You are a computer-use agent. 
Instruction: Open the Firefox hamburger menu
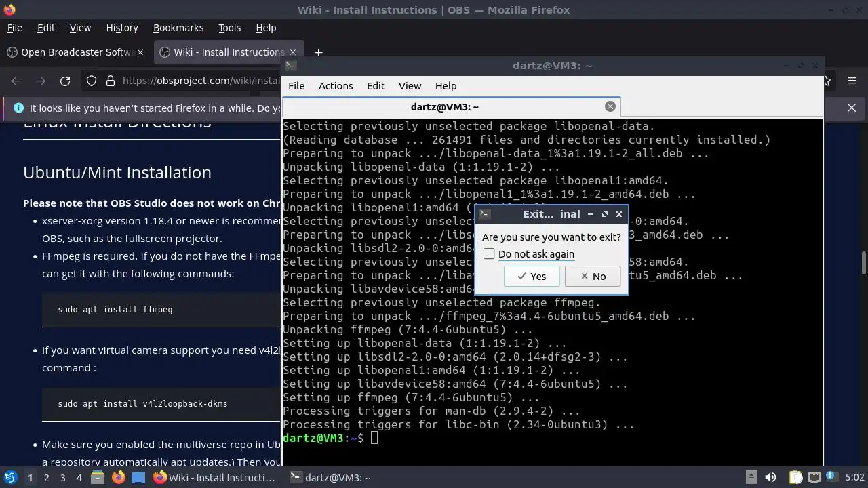click(852, 81)
